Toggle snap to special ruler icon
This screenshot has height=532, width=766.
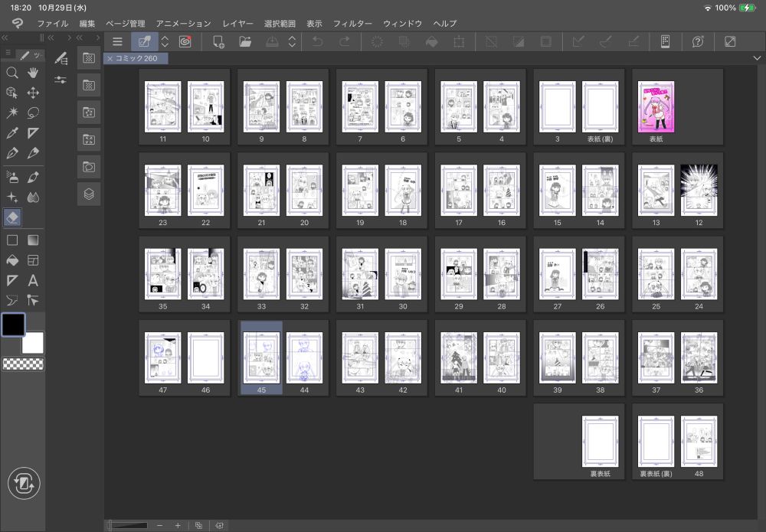coord(606,42)
